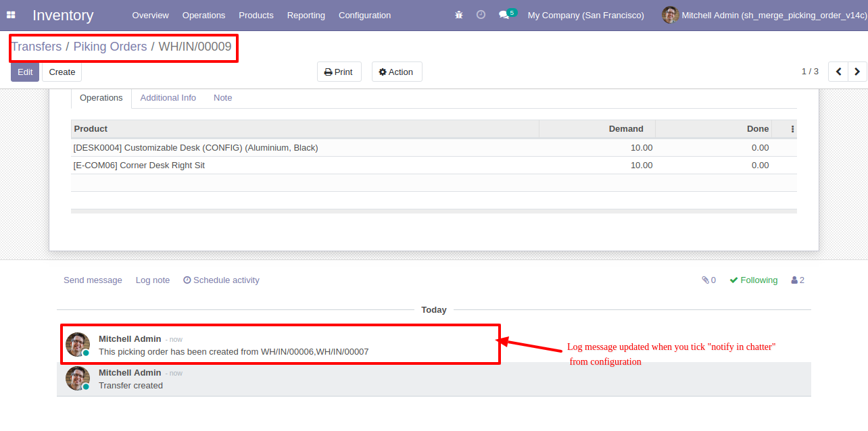
Task: Sort by Done column header
Action: point(713,129)
